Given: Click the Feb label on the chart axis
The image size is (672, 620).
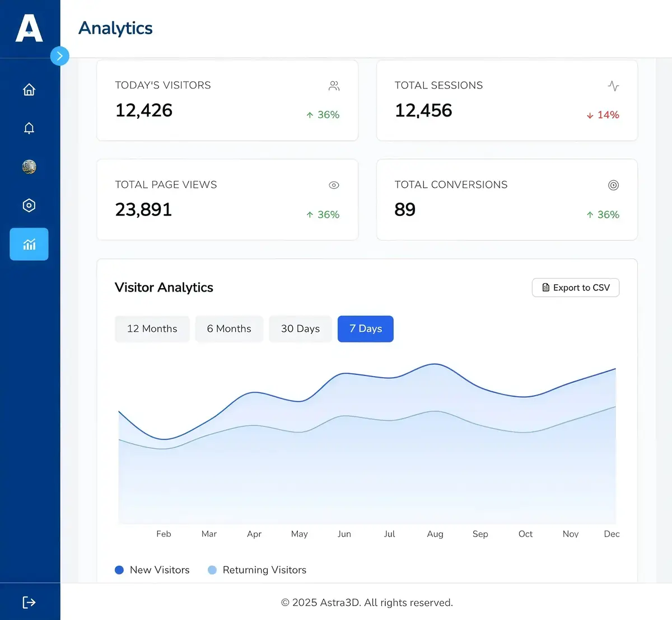Looking at the screenshot, I should tap(164, 534).
